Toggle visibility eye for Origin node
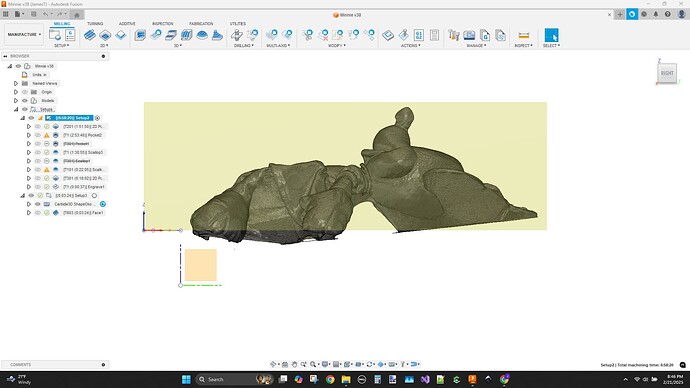Screen dimensions: 690x388 [25, 92]
